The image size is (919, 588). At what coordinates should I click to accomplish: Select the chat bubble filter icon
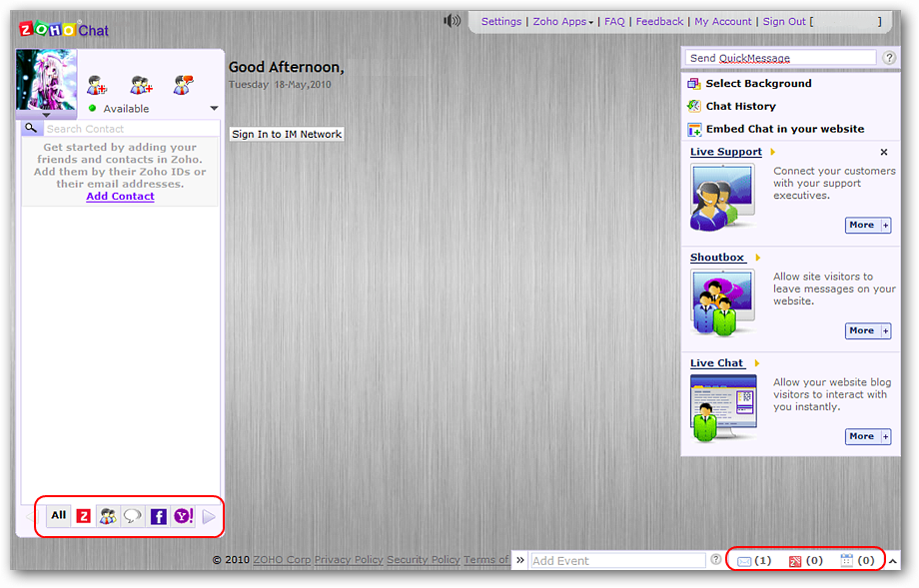coord(133,516)
